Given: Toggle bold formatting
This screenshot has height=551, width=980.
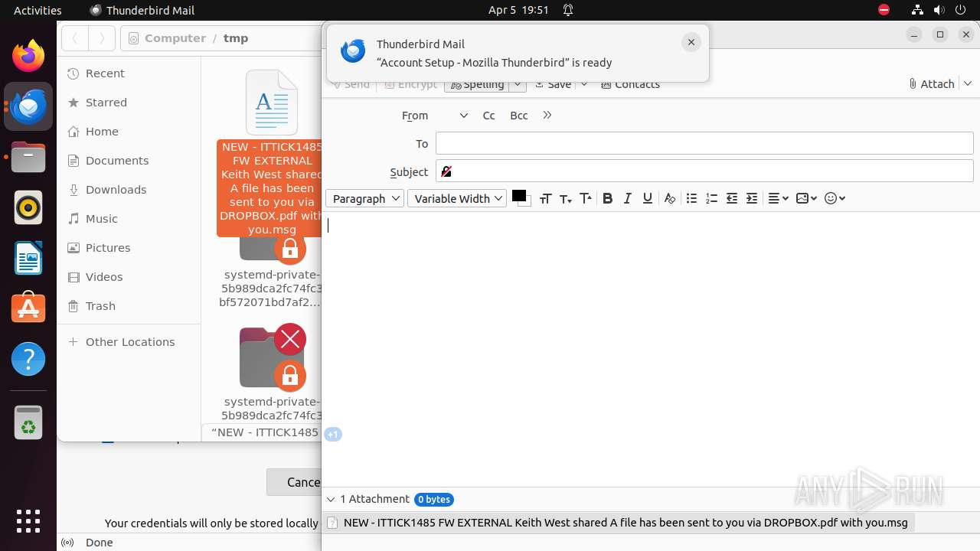Looking at the screenshot, I should 607,198.
